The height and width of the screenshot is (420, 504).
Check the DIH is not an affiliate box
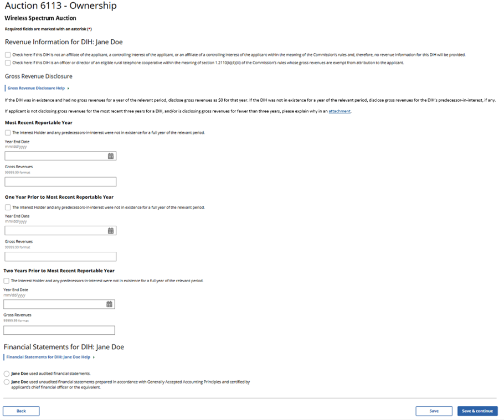pos(8,55)
